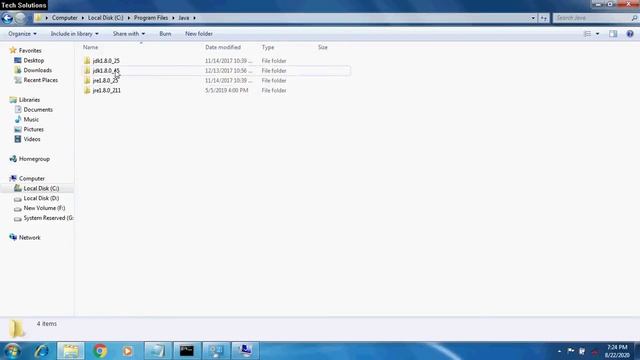
Task: Select Videos library
Action: pyautogui.click(x=32, y=139)
